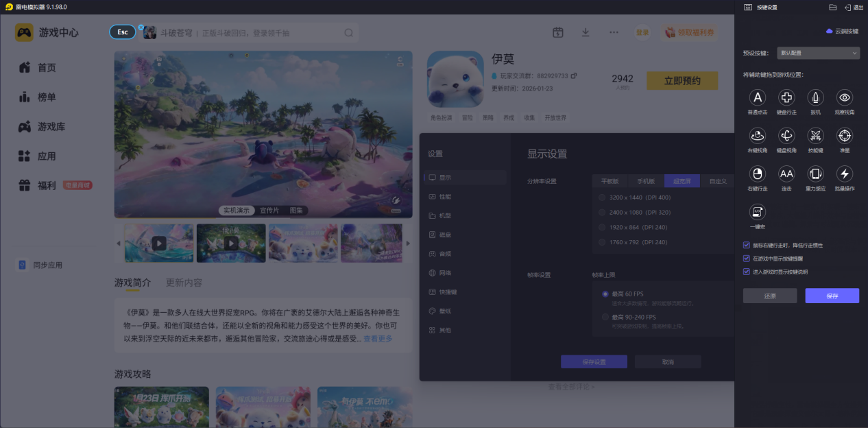Open 音频 audio settings

(465, 254)
